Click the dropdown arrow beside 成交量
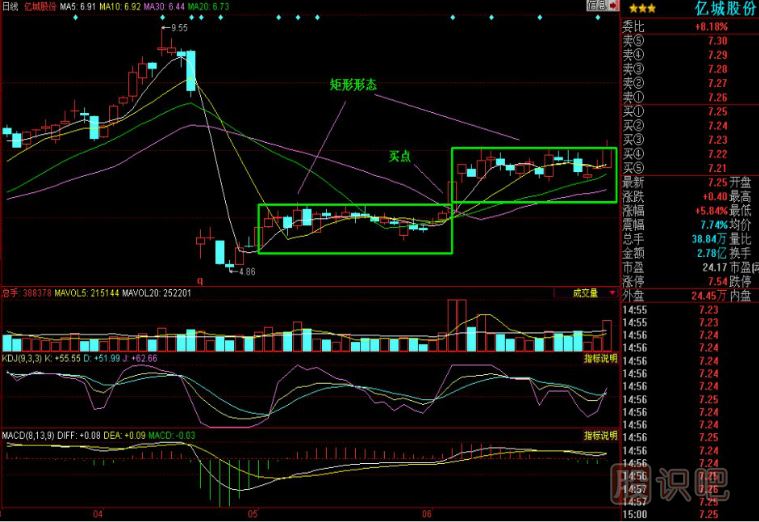 click(x=610, y=293)
